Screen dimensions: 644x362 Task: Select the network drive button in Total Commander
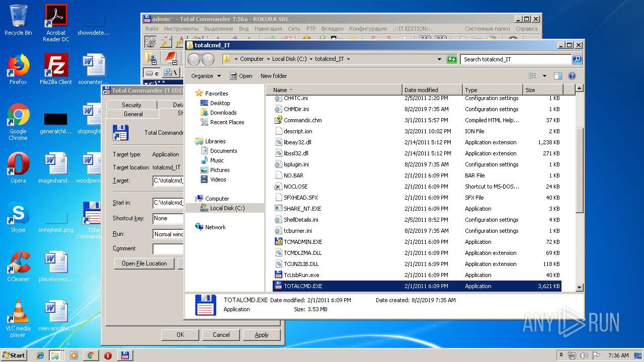170,73
